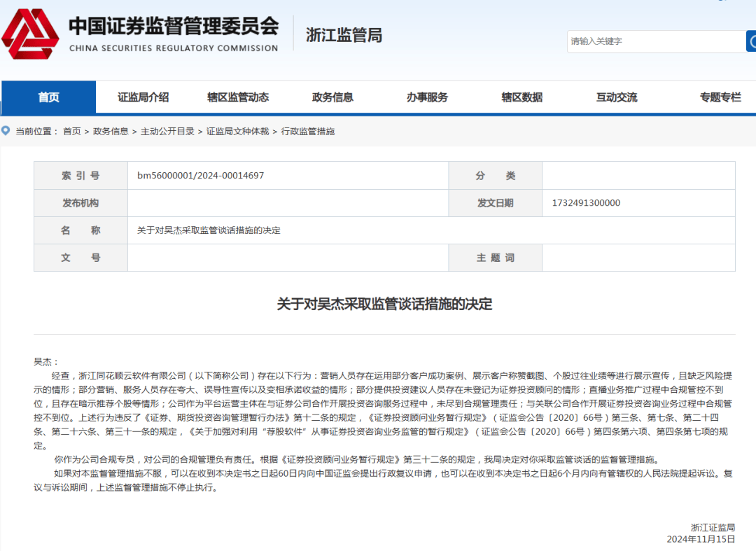Go to 辖区数据 section
Viewport: 756px width, 551px height.
[522, 97]
